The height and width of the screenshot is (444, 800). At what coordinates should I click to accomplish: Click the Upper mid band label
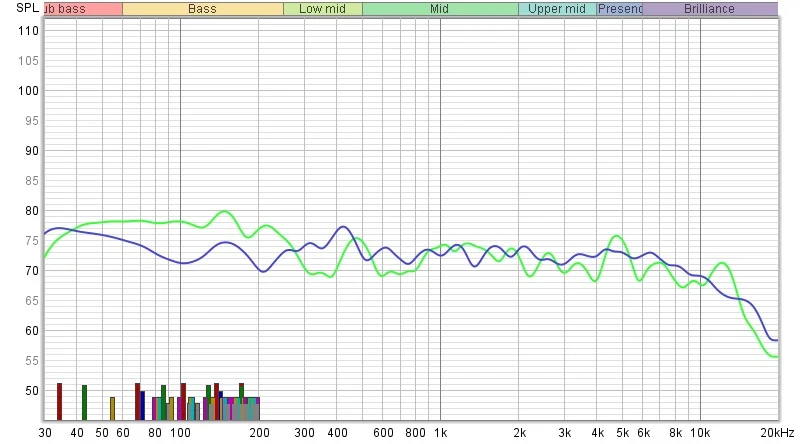pos(556,9)
